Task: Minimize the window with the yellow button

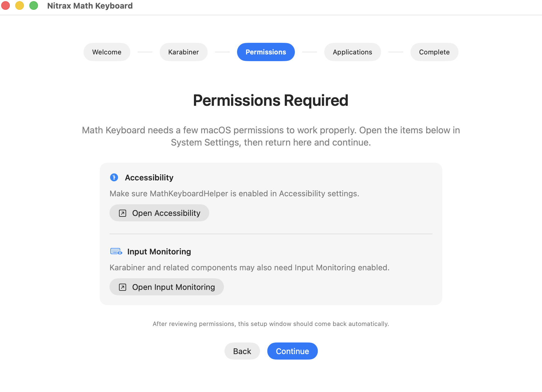Action: [20, 6]
